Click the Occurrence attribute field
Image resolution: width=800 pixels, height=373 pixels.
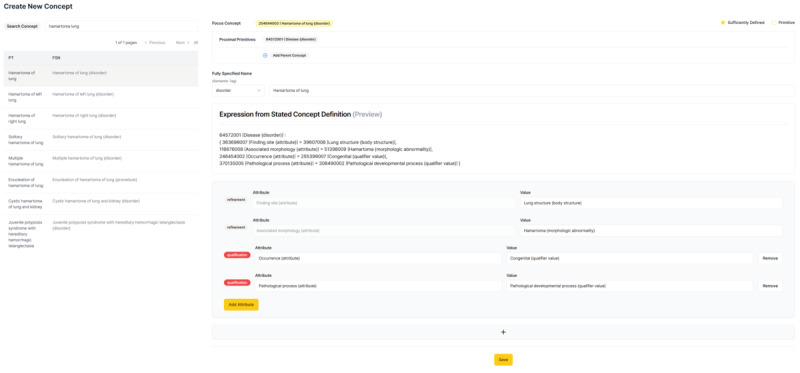click(x=378, y=259)
